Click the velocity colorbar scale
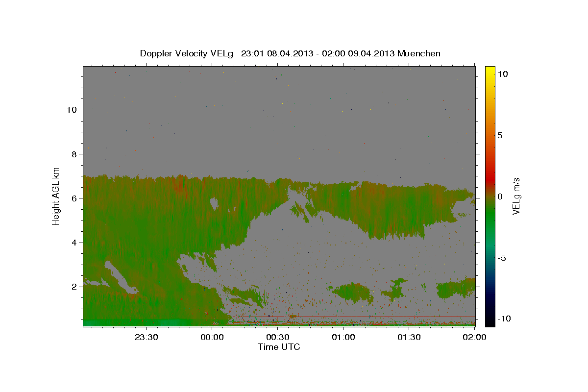Viewport: 588px width, 392px height. pos(490,196)
